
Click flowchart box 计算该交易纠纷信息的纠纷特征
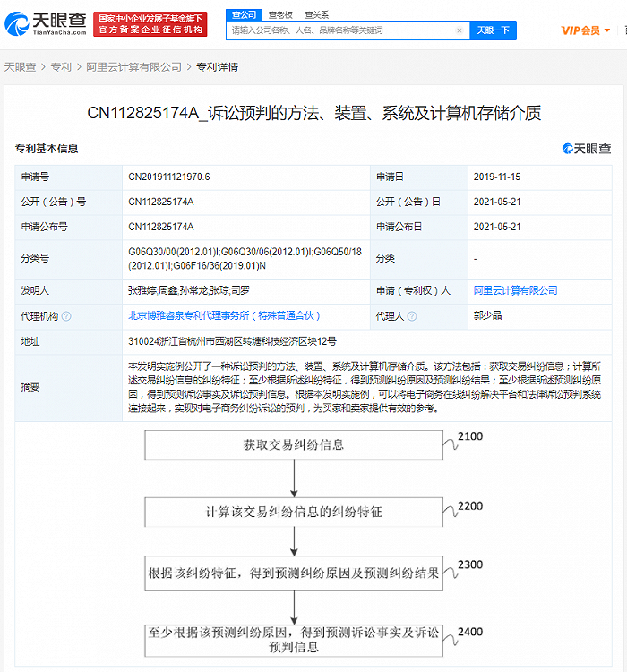294,513
